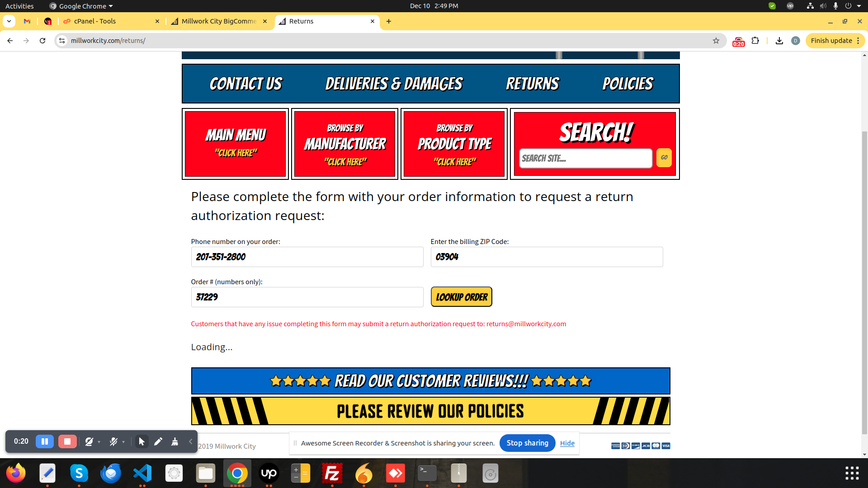The width and height of the screenshot is (868, 488).
Task: Reload the Returns page
Action: click(x=42, y=41)
